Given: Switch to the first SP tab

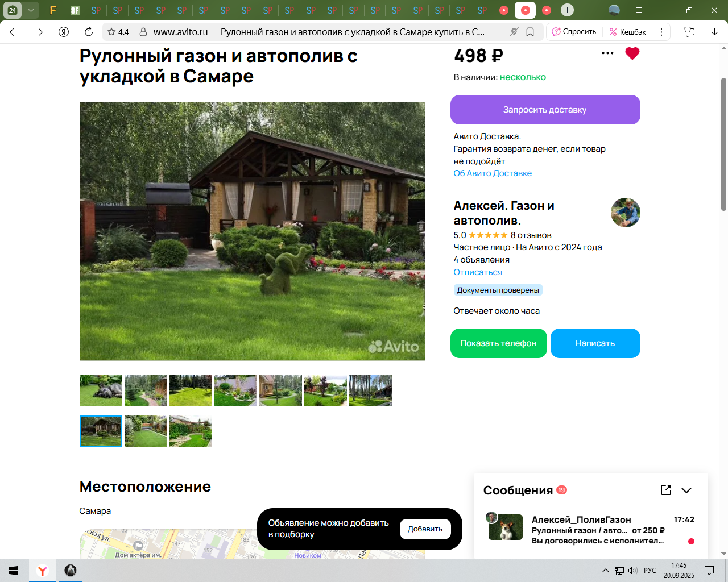Looking at the screenshot, I should coord(96,10).
